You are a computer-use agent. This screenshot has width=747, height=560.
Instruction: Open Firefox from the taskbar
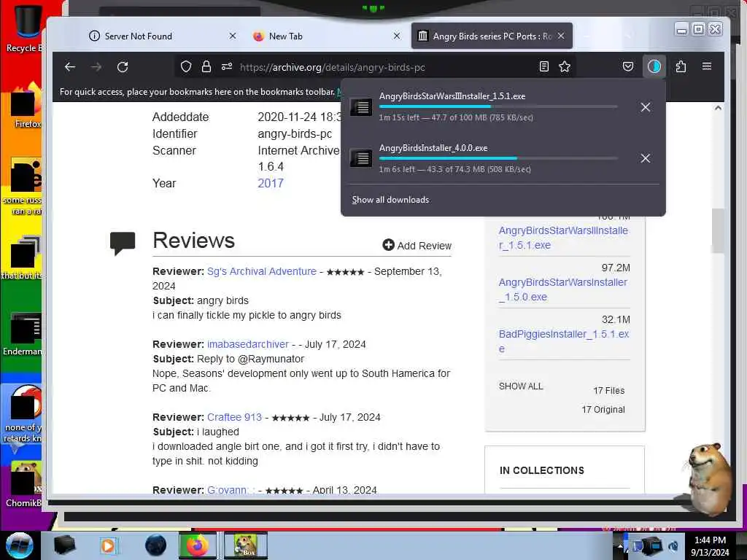197,545
